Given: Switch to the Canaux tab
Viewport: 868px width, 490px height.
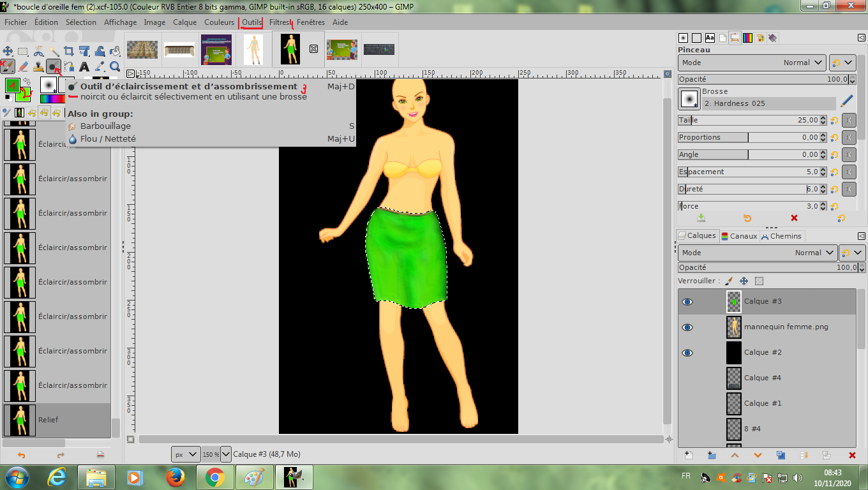Looking at the screenshot, I should (738, 236).
